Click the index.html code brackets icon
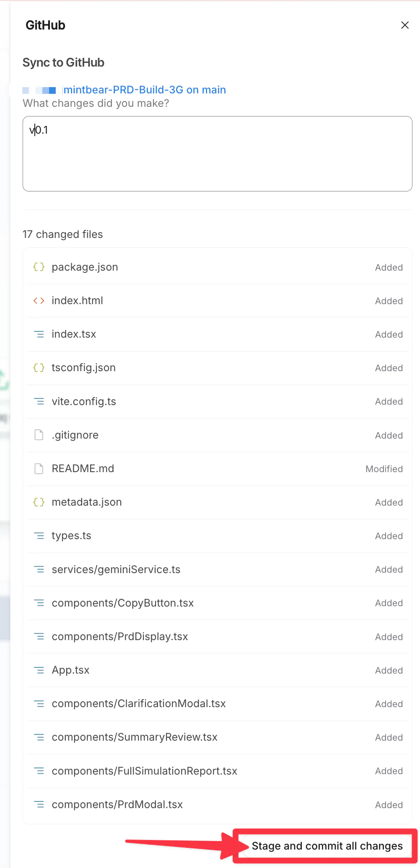The image size is (420, 868). pyautogui.click(x=39, y=301)
